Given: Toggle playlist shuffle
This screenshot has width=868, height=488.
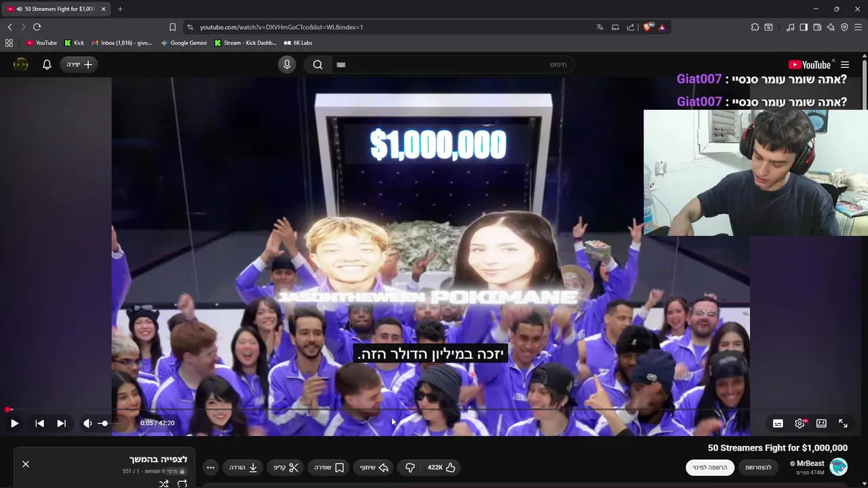Looking at the screenshot, I should (x=163, y=483).
